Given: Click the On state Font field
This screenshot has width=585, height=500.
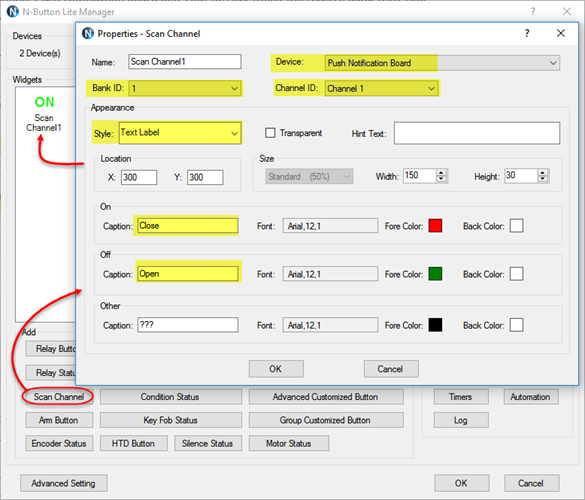Looking at the screenshot, I should [330, 226].
